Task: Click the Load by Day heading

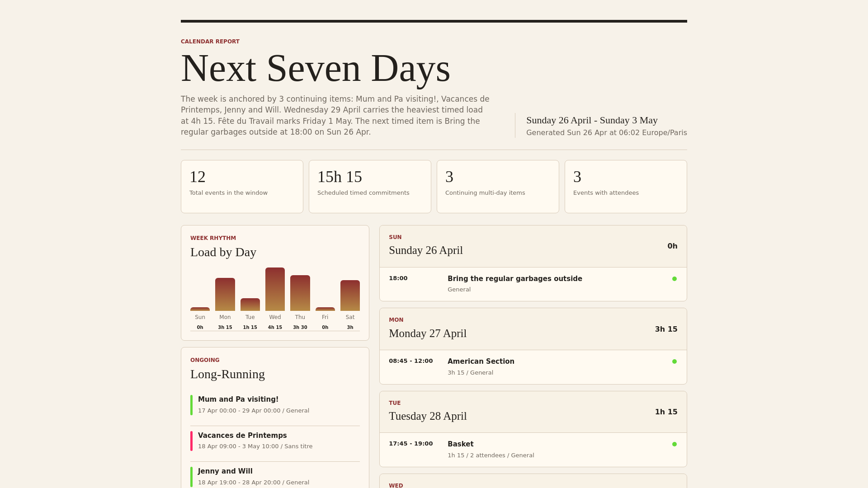Action: point(223,252)
